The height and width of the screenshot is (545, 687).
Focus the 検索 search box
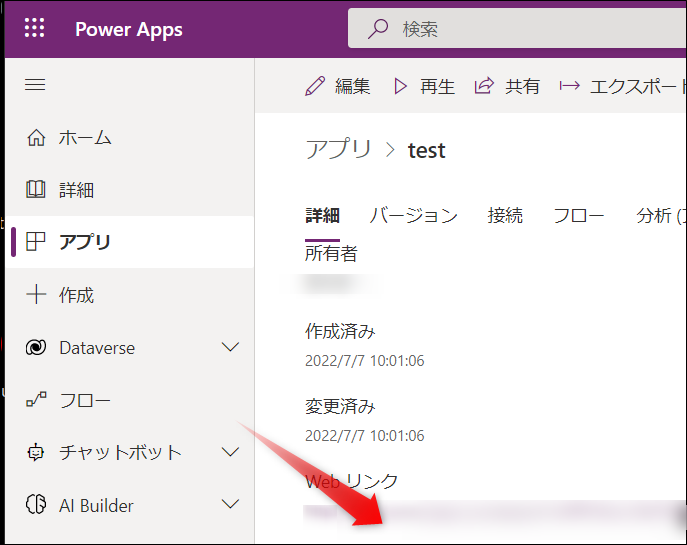pyautogui.click(x=517, y=29)
